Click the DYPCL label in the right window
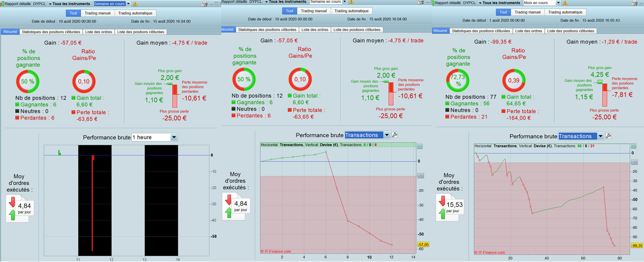 coord(469,3)
